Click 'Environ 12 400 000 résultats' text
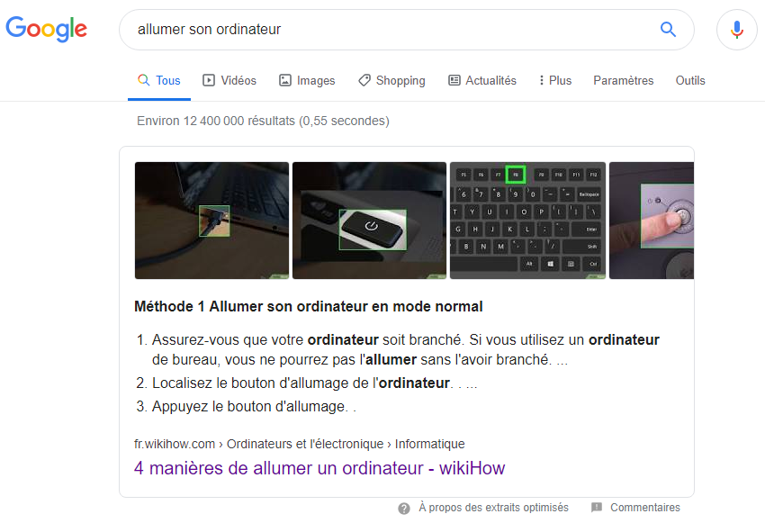The height and width of the screenshot is (532, 765). [x=263, y=121]
